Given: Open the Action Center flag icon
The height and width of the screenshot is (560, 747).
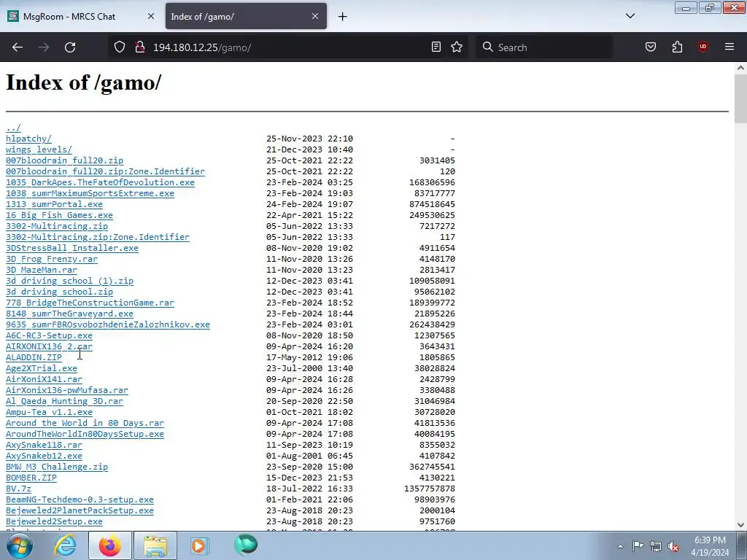Looking at the screenshot, I should pyautogui.click(x=638, y=545).
